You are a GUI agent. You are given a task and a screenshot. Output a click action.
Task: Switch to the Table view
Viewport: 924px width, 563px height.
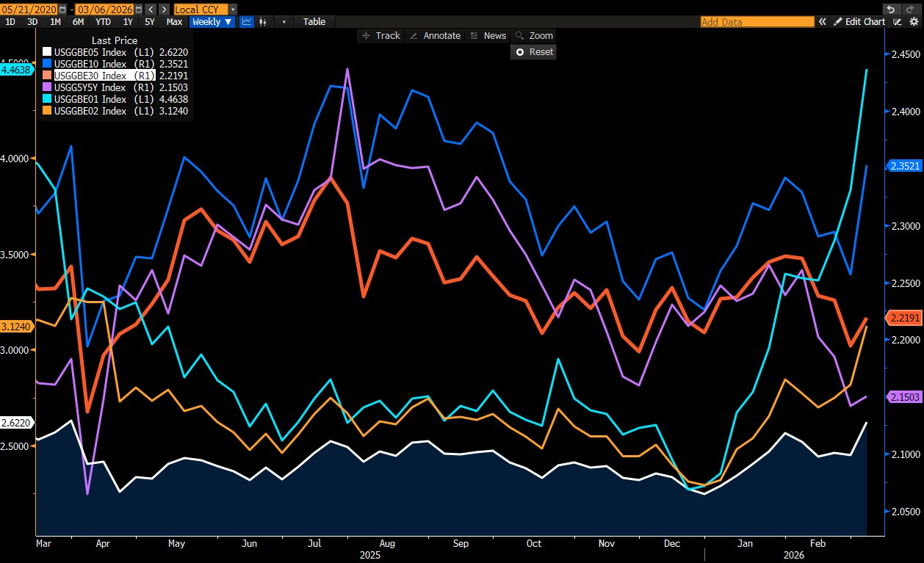(314, 21)
